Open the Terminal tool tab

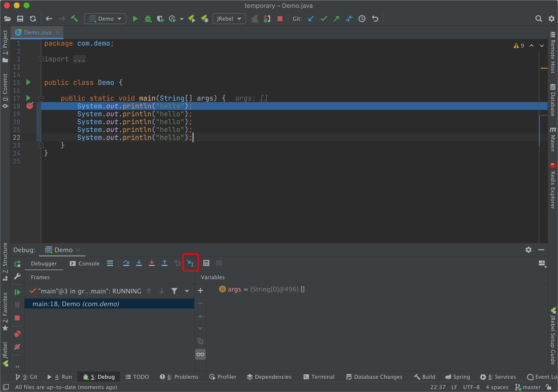319,377
